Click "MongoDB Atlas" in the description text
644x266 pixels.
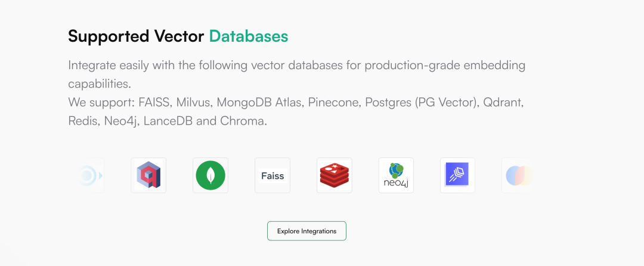(x=259, y=102)
